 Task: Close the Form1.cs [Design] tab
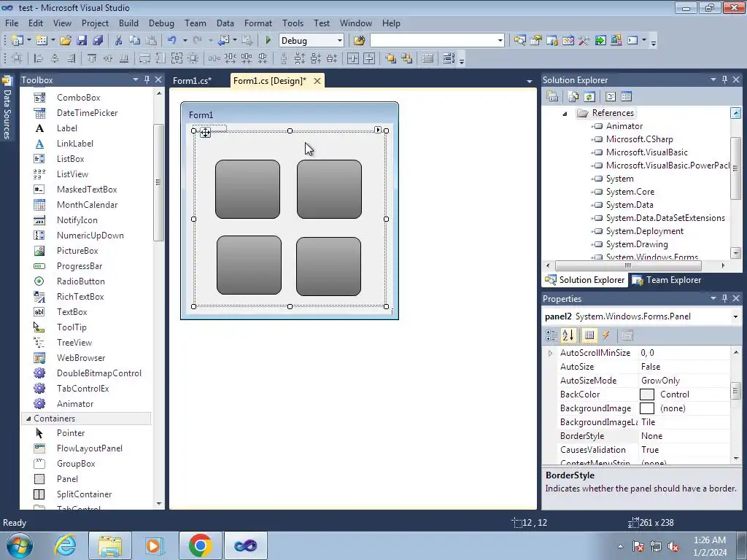pos(317,81)
